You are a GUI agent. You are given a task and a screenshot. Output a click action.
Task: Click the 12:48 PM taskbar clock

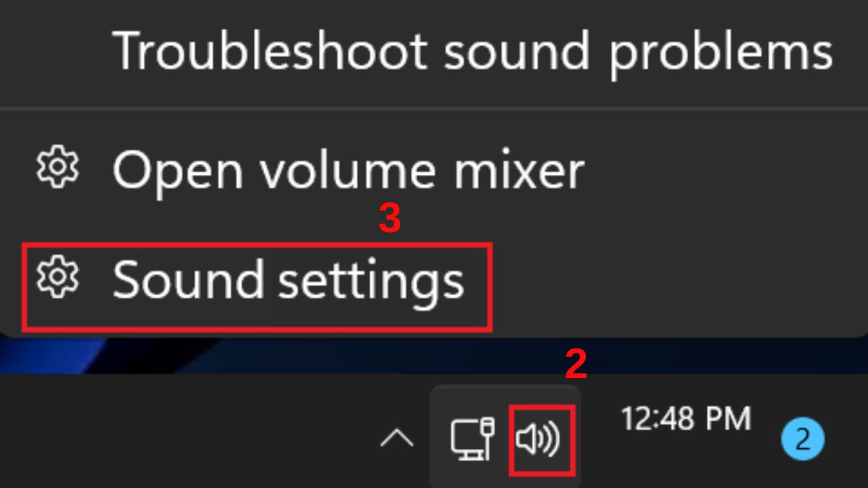point(686,419)
